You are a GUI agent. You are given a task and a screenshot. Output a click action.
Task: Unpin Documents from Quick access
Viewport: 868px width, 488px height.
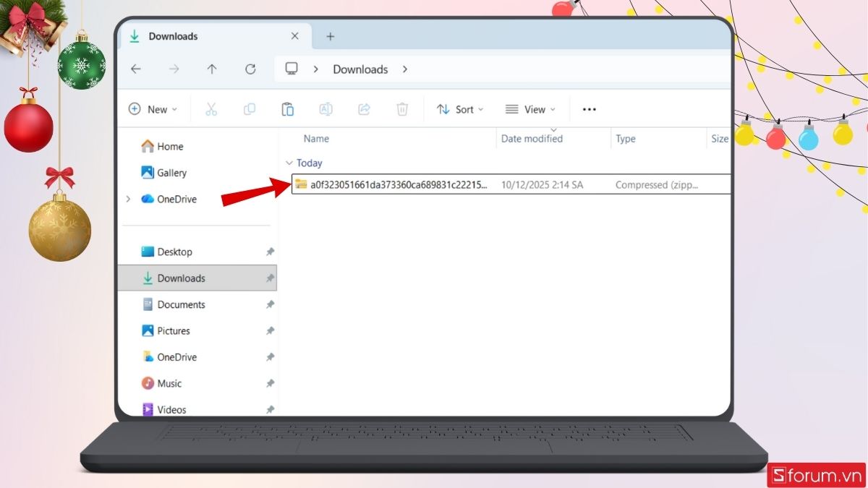(270, 304)
